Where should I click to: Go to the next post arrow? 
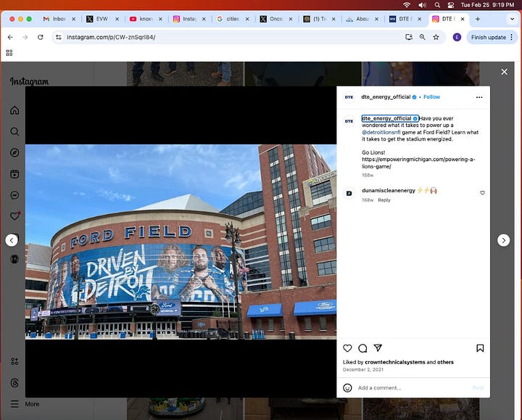pos(503,240)
